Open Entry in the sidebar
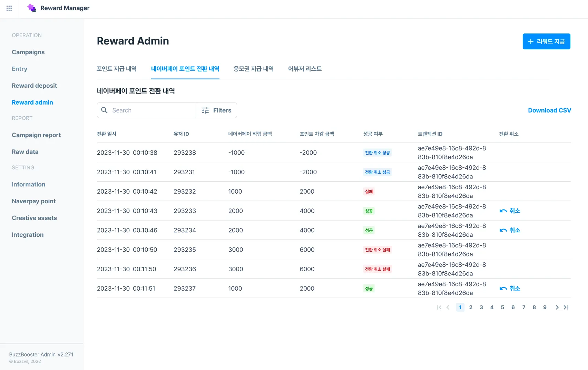 [19, 69]
